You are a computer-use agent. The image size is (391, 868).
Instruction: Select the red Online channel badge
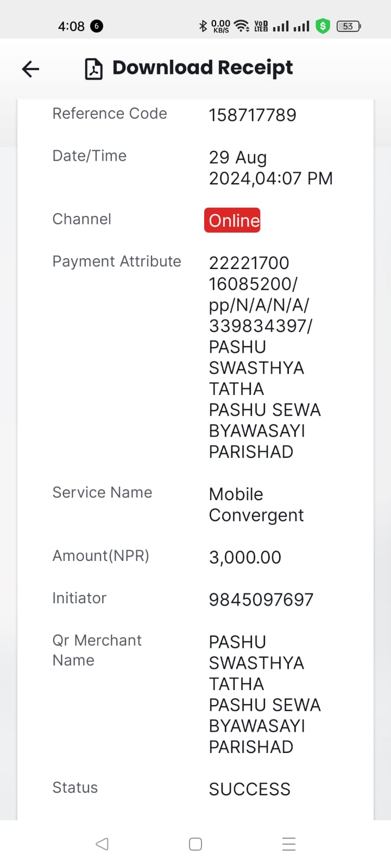click(232, 220)
